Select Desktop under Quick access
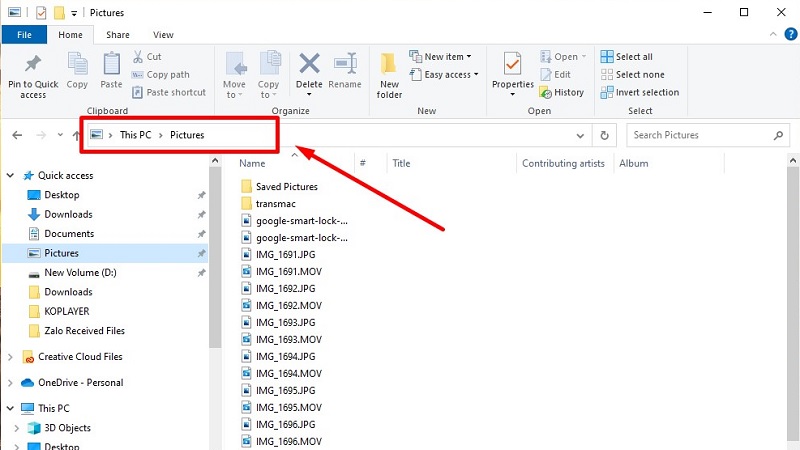This screenshot has width=800, height=450. (61, 195)
